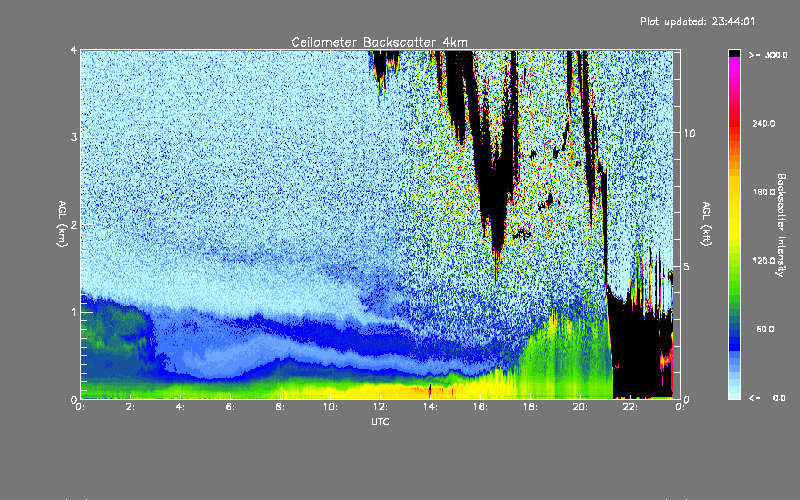Click the left "AGL (km)" axis label
The image size is (800, 500).
(x=63, y=224)
